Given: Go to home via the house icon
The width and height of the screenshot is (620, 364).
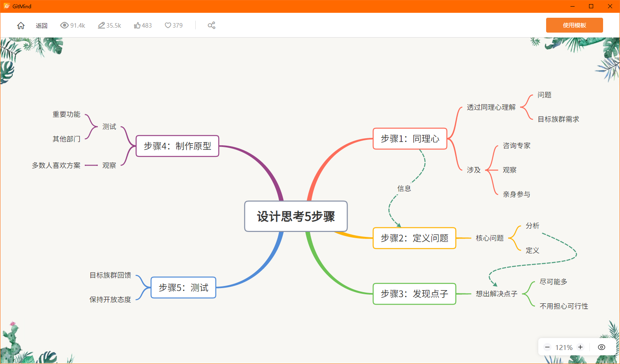Looking at the screenshot, I should (x=21, y=25).
